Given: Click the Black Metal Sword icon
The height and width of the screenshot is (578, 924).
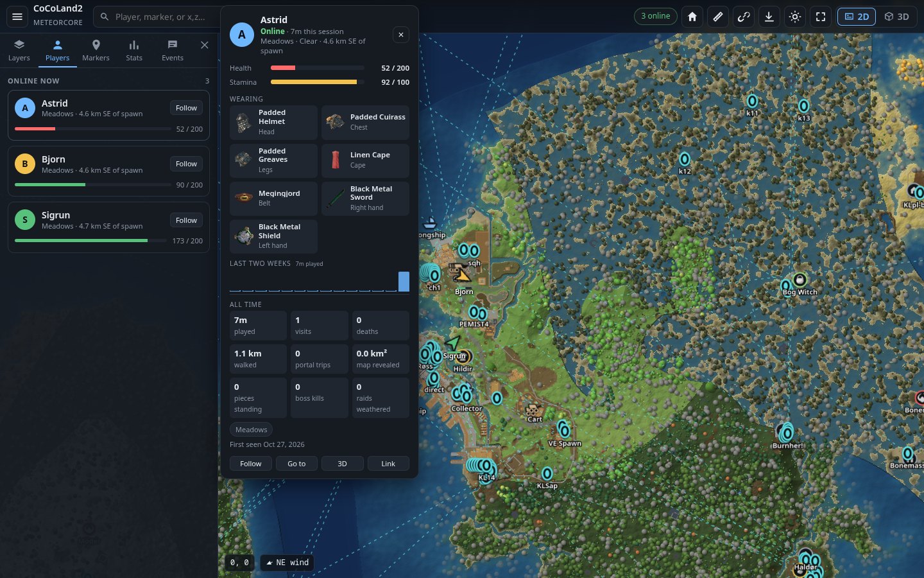Looking at the screenshot, I should (335, 198).
